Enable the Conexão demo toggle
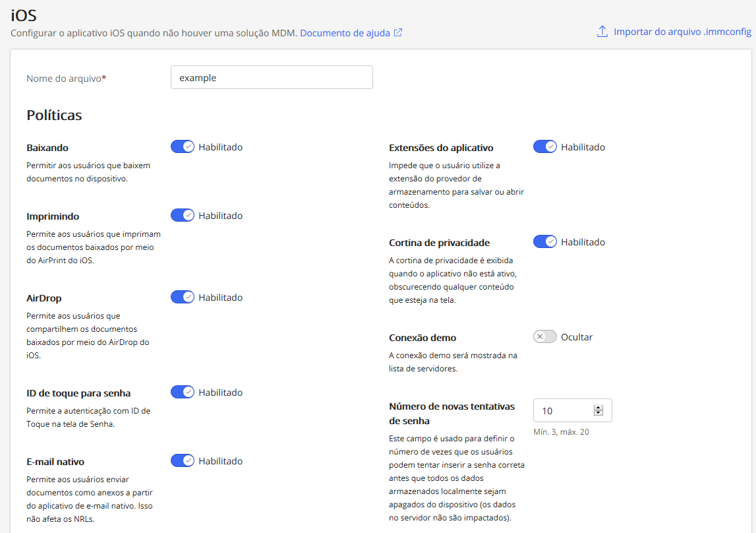 (545, 337)
